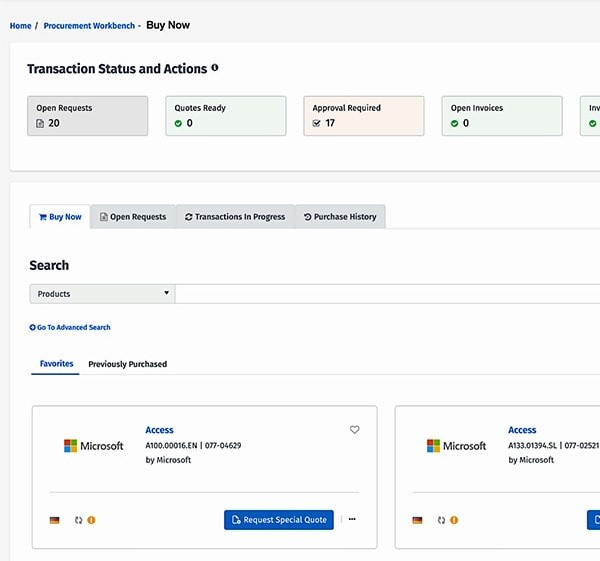Click the orange warning icon on second card

(454, 520)
